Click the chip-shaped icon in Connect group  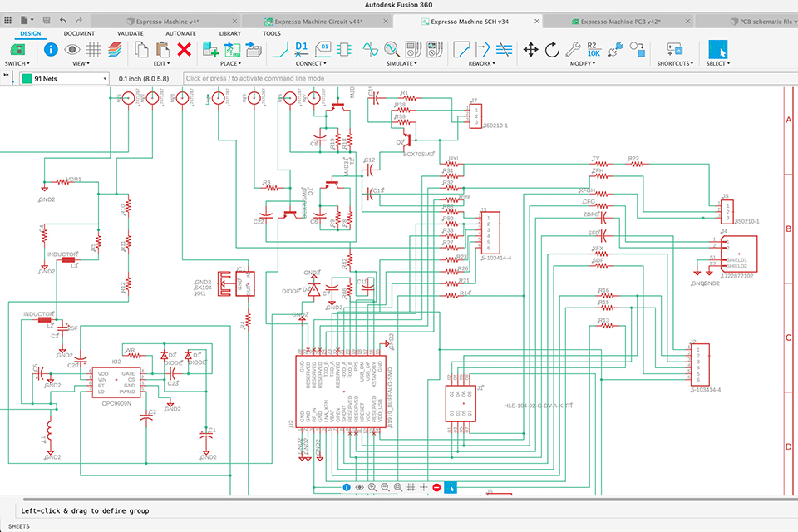click(344, 49)
